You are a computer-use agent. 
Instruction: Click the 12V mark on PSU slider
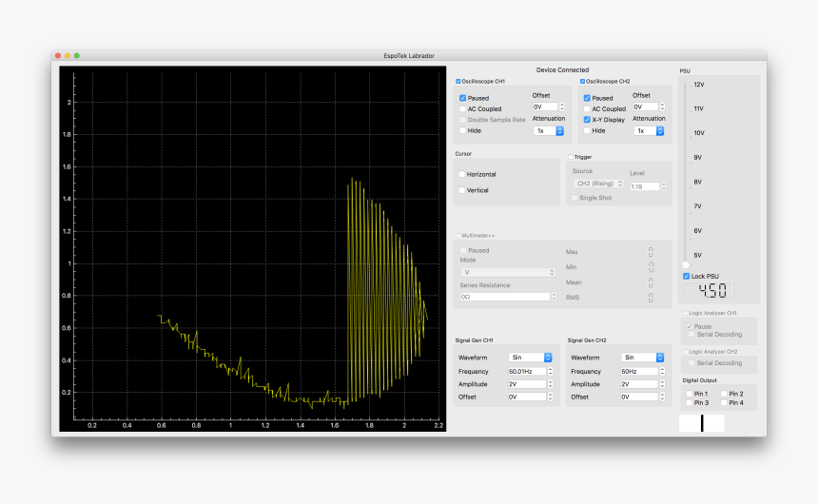pos(699,85)
